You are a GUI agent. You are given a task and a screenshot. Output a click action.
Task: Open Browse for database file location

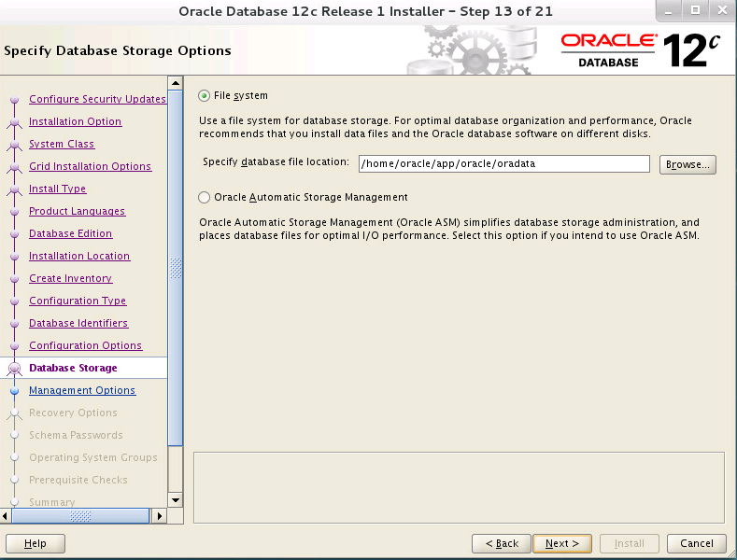687,164
